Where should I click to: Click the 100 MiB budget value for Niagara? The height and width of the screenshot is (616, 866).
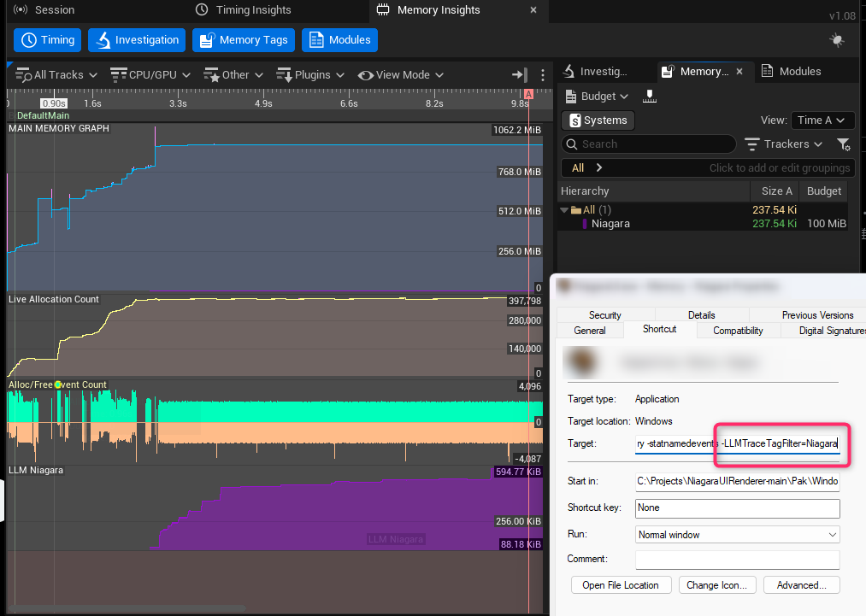pyautogui.click(x=826, y=224)
